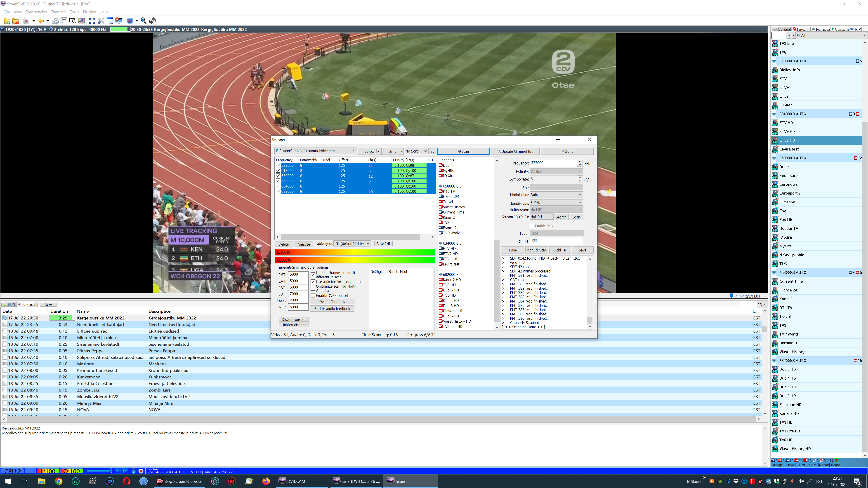
Task: Toggle Update channel names if different in scan
Action: coord(313,274)
